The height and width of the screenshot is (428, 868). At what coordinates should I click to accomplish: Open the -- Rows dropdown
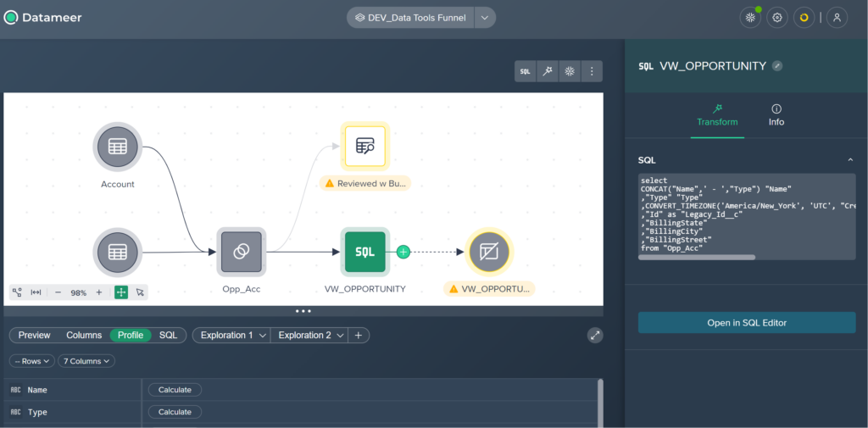pyautogui.click(x=32, y=361)
